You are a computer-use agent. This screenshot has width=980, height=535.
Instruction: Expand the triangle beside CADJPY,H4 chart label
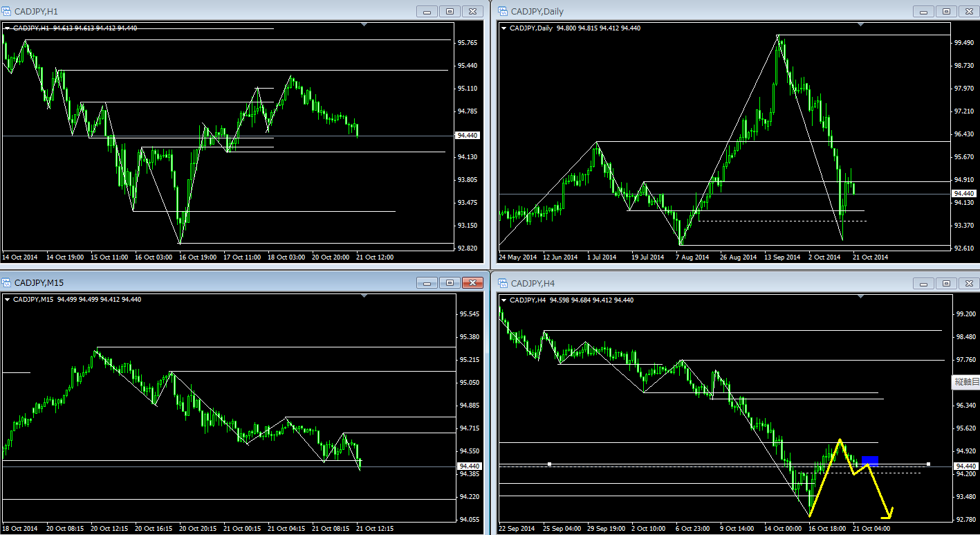[503, 300]
